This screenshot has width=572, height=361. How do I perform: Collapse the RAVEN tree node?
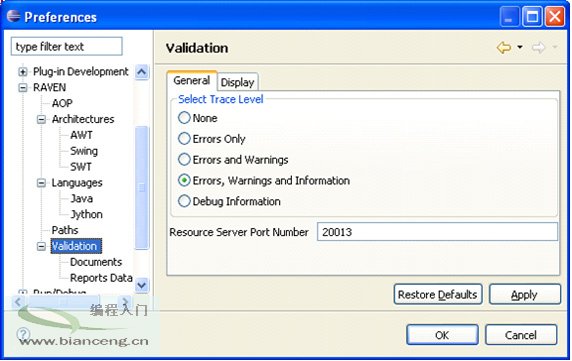click(x=23, y=88)
